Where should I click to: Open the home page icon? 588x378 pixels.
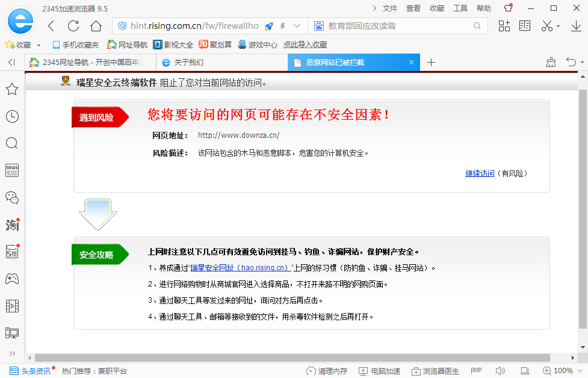[96, 26]
